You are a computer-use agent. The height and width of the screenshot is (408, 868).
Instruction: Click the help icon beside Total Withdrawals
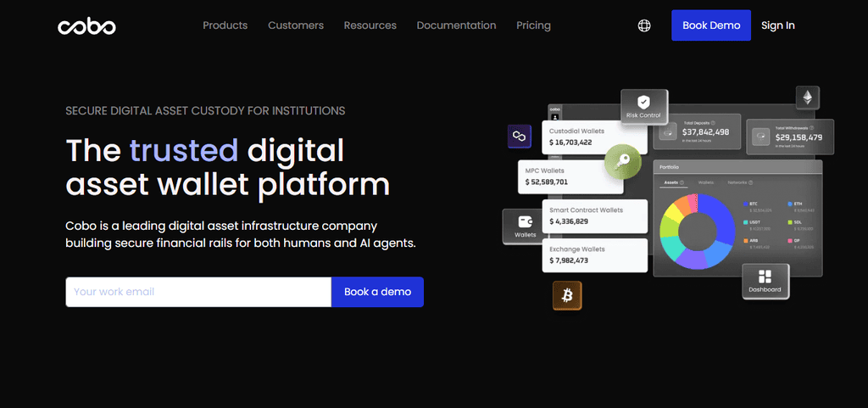[811, 128]
